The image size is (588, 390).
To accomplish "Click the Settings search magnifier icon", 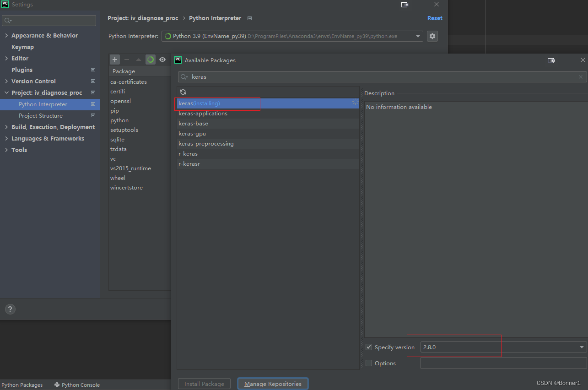I will (x=8, y=21).
